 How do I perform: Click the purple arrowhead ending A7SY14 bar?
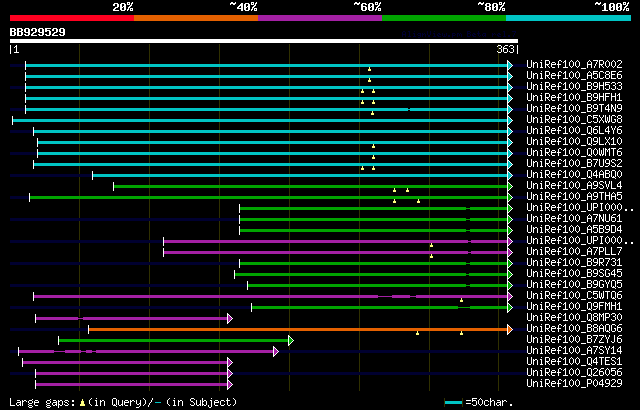(276, 352)
